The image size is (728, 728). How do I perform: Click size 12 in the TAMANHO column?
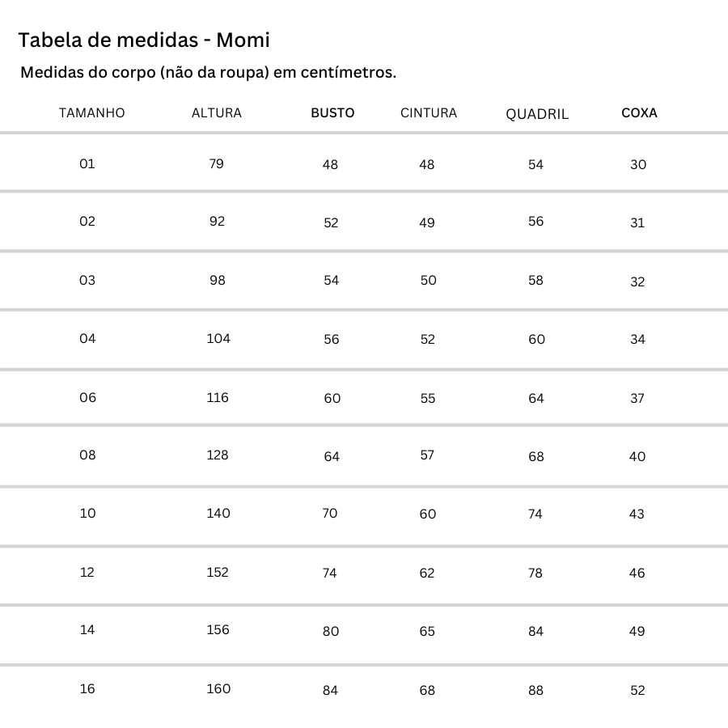click(x=87, y=572)
